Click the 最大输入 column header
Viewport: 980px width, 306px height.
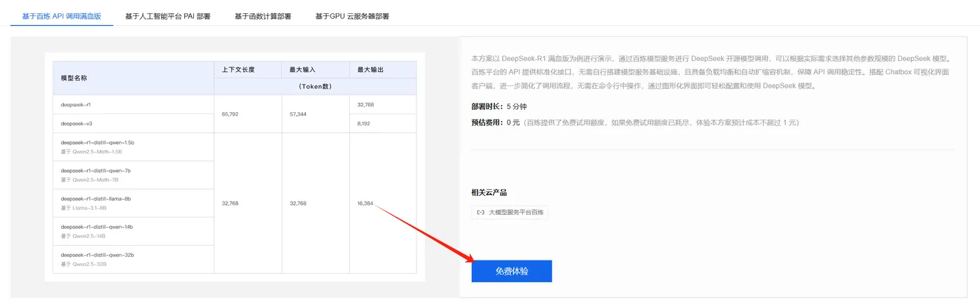[x=315, y=69]
